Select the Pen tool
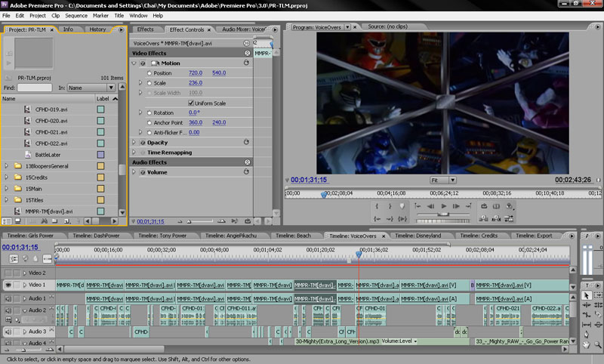 [x=587, y=335]
